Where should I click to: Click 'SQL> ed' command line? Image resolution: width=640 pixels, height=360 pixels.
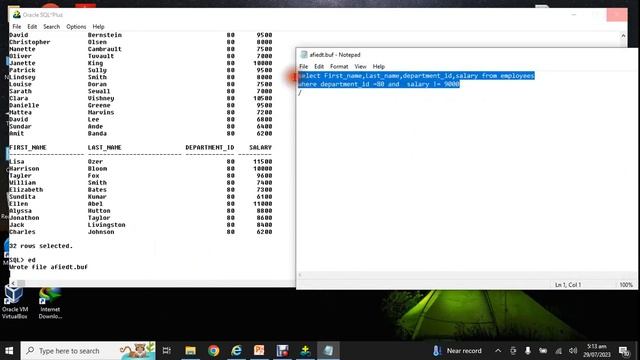(22, 260)
